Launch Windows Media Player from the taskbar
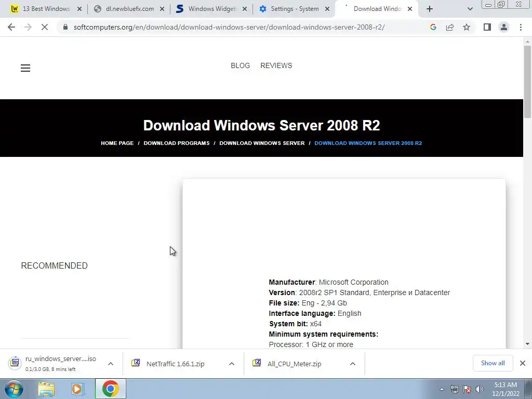This screenshot has width=532, height=399. click(78, 389)
